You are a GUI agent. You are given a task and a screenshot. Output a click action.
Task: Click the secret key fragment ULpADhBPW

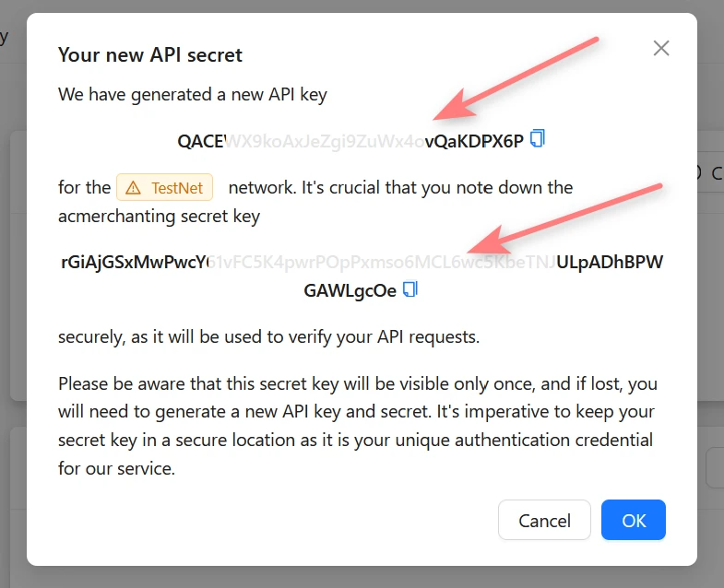pyautogui.click(x=610, y=262)
